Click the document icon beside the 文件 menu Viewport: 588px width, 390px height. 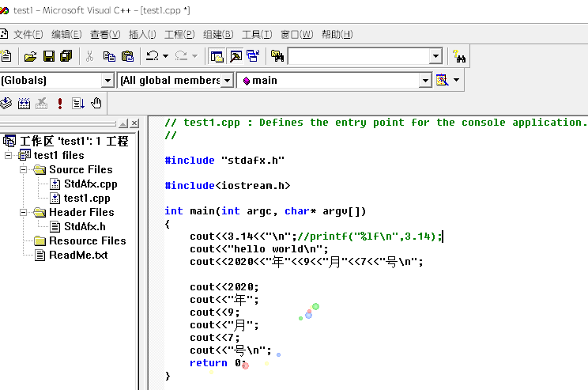click(4, 35)
